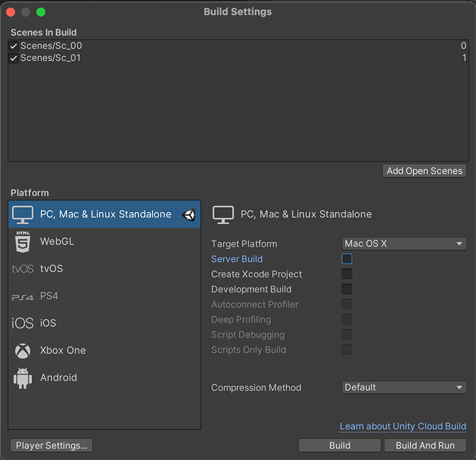Enable the Development Build checkbox

(347, 289)
